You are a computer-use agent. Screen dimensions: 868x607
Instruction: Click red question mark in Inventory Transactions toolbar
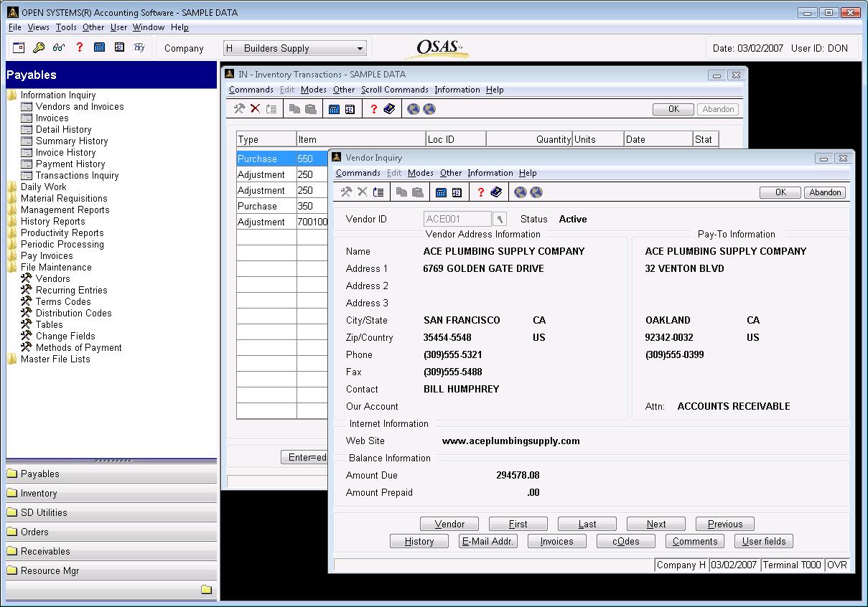(373, 109)
